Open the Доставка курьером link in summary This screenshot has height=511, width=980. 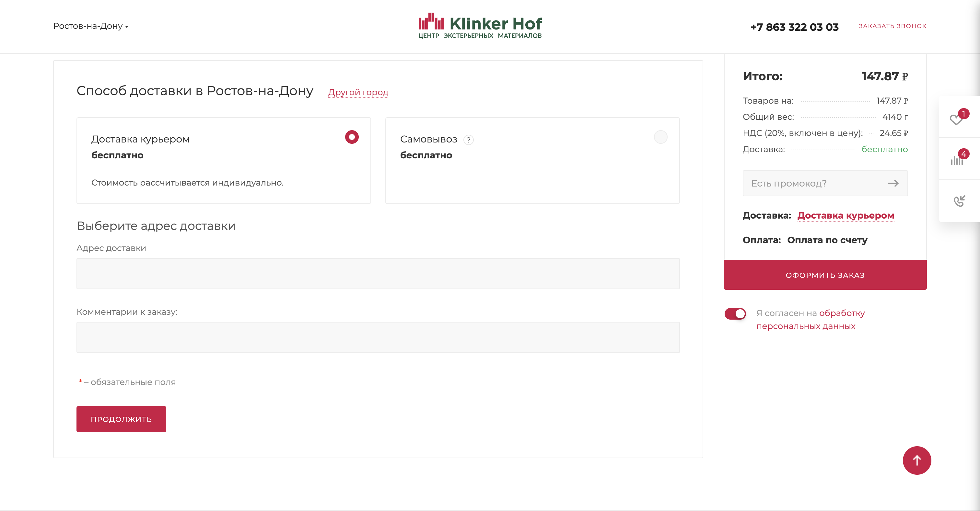pos(845,216)
